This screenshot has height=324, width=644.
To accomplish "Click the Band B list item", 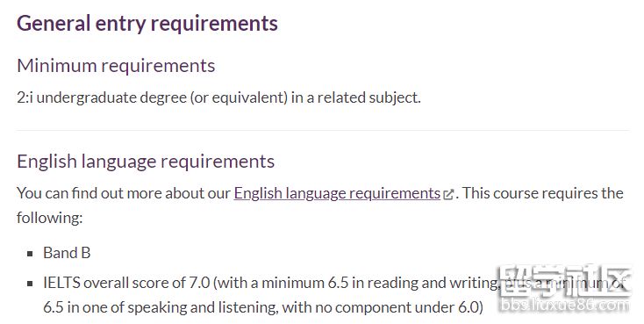I will point(67,253).
